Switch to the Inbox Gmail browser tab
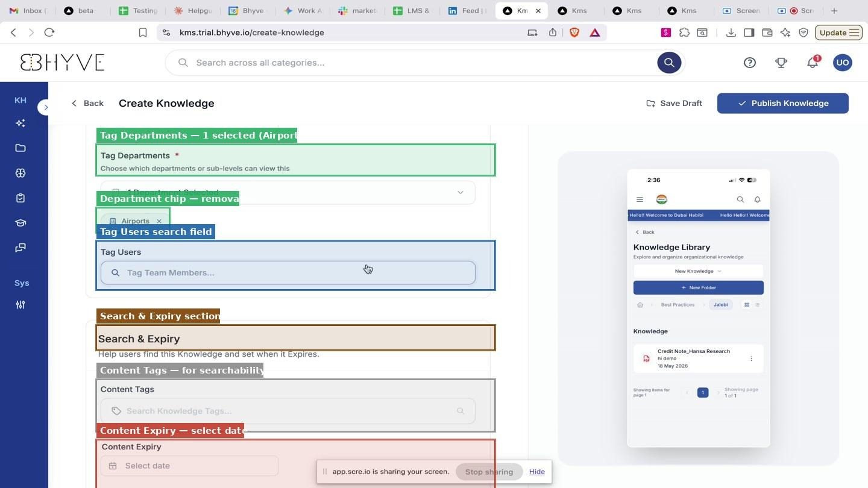This screenshot has height=488, width=868. [28, 11]
